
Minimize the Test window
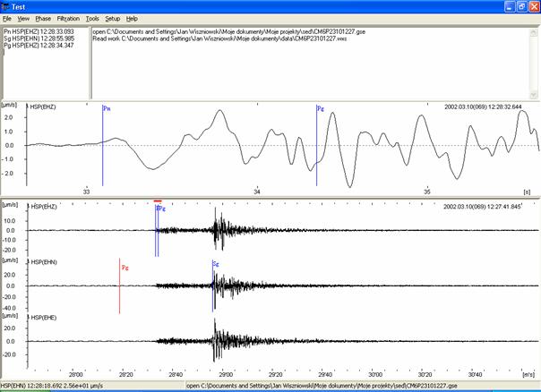click(x=510, y=6)
